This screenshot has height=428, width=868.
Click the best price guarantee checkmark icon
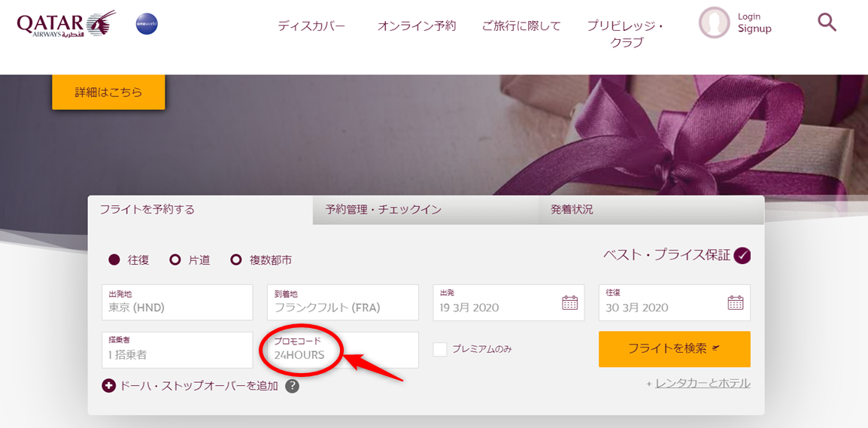pyautogui.click(x=742, y=256)
